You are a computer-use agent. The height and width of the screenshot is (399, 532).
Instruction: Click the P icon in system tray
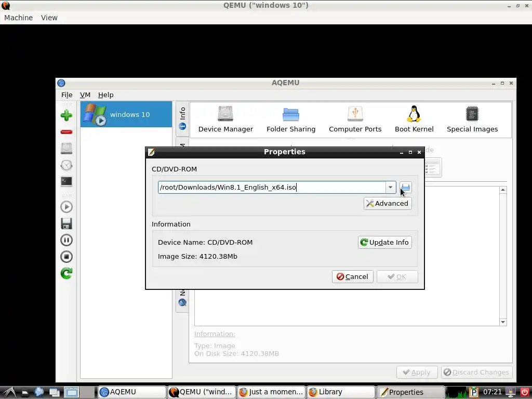pyautogui.click(x=474, y=392)
